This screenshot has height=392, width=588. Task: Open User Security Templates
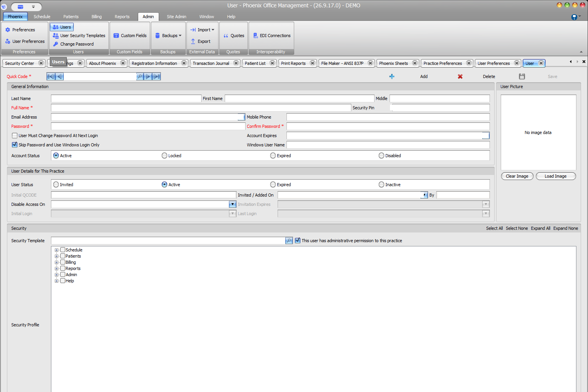[79, 36]
